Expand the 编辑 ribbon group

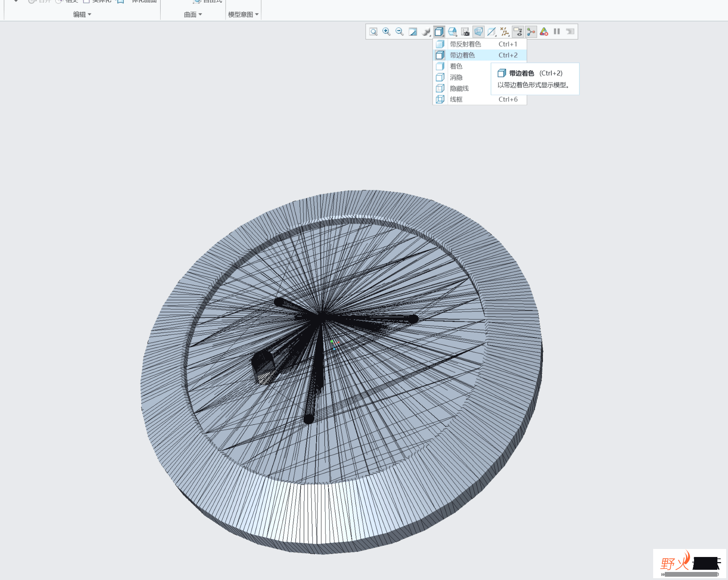coord(82,15)
